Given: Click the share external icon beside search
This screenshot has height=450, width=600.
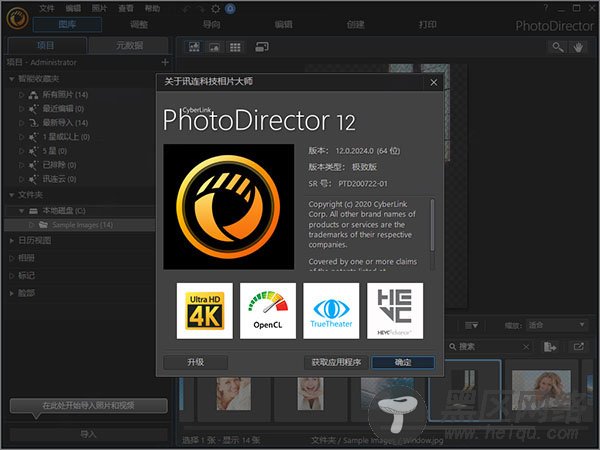Looking at the screenshot, I should pyautogui.click(x=578, y=347).
